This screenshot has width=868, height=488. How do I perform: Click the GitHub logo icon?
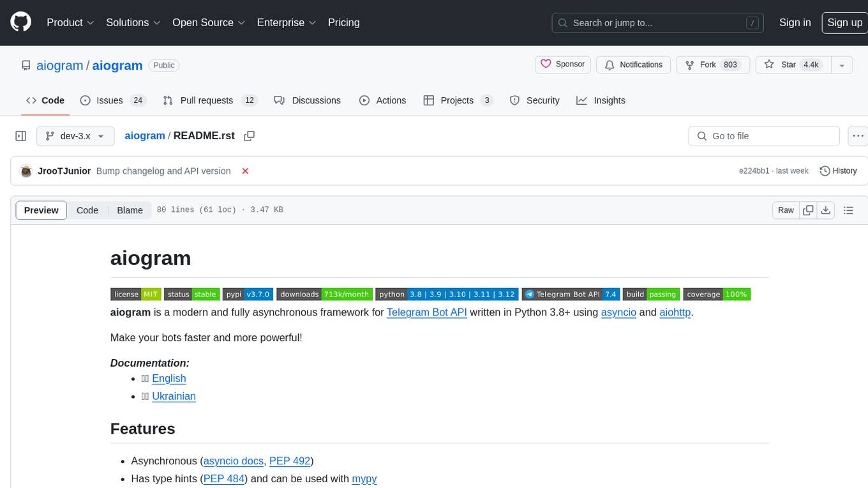(21, 22)
